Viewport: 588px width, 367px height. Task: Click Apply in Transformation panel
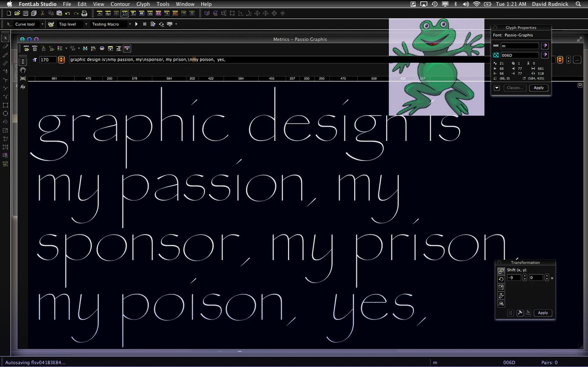coord(543,313)
